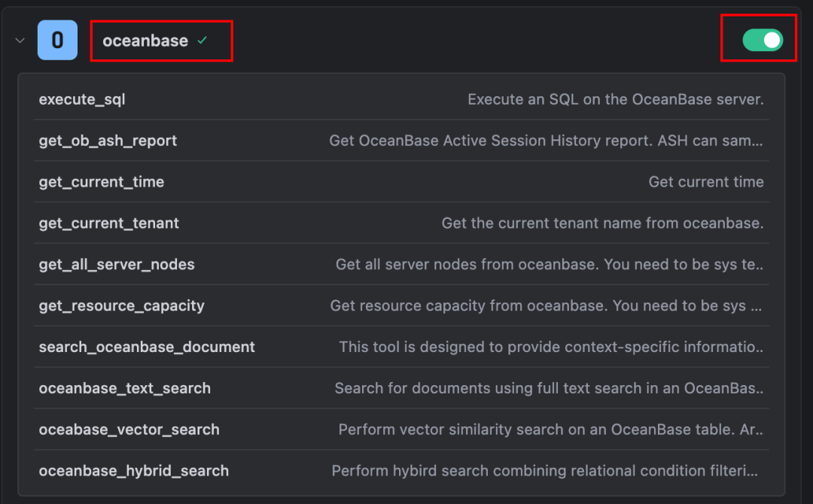Click the "Get all server nodes" description text
The height and width of the screenshot is (504, 813).
pos(550,264)
